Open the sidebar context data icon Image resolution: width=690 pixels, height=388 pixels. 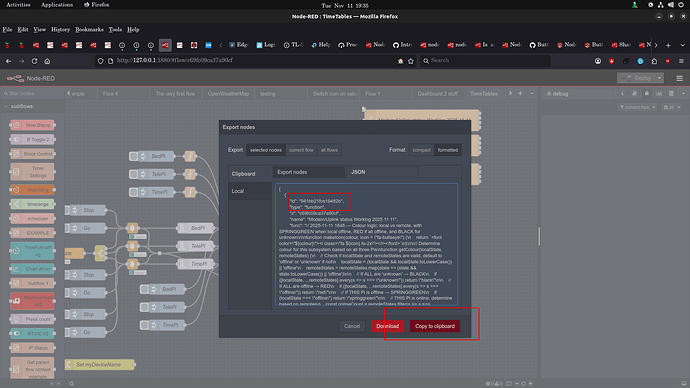point(671,93)
